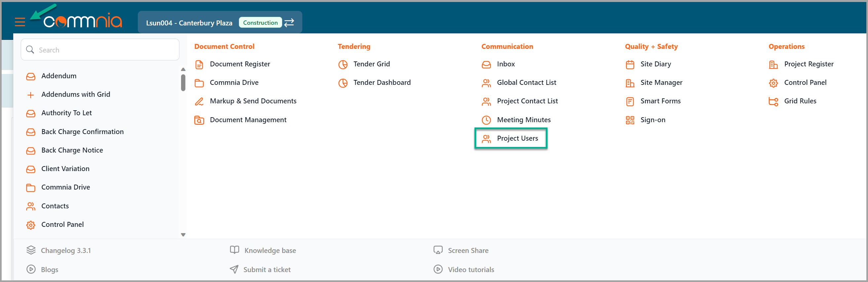Click Lsun004 - Canterbury Plaza project selector
868x282 pixels.
(189, 23)
